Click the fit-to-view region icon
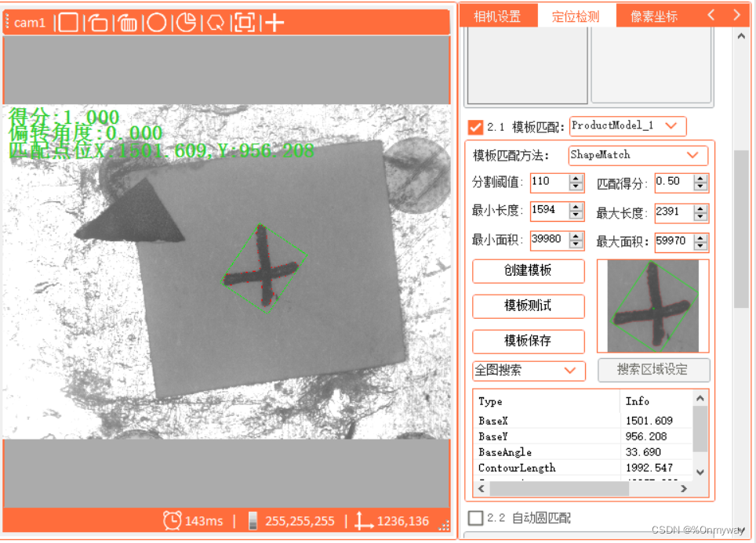 pos(244,23)
